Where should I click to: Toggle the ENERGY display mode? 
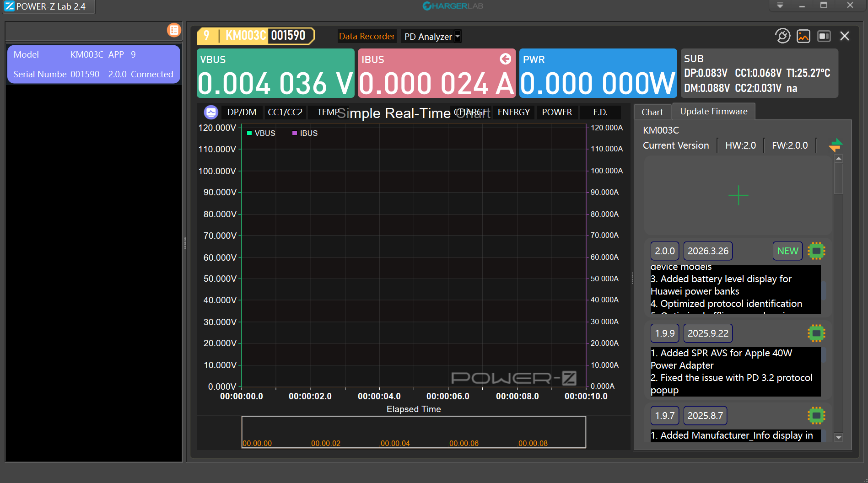513,112
